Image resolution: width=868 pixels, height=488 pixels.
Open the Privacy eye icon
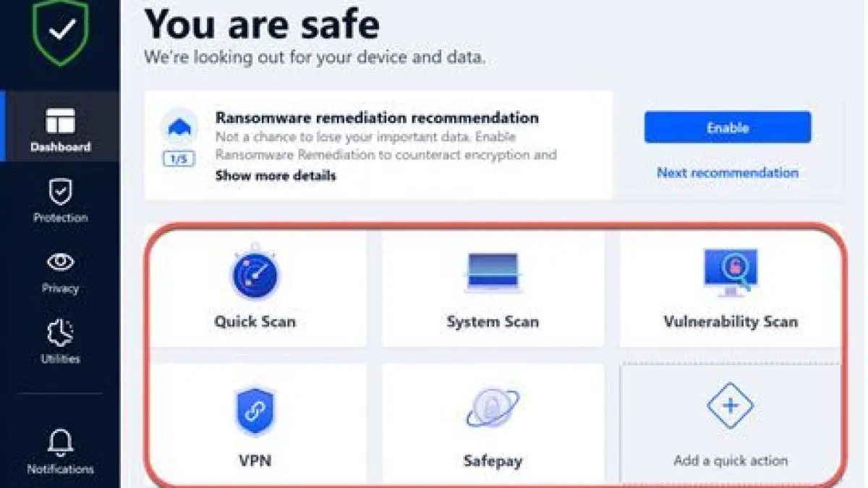coord(60,261)
